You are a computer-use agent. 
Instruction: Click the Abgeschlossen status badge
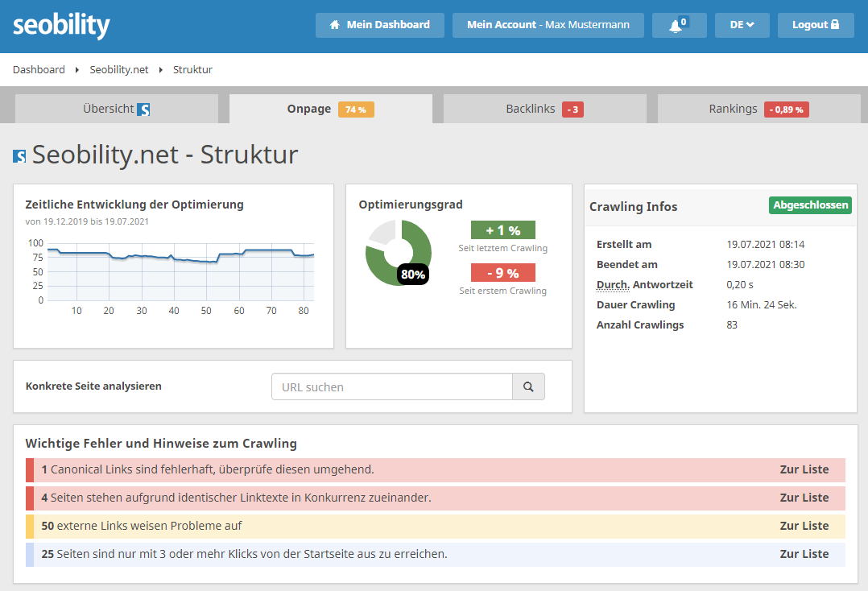[810, 205]
